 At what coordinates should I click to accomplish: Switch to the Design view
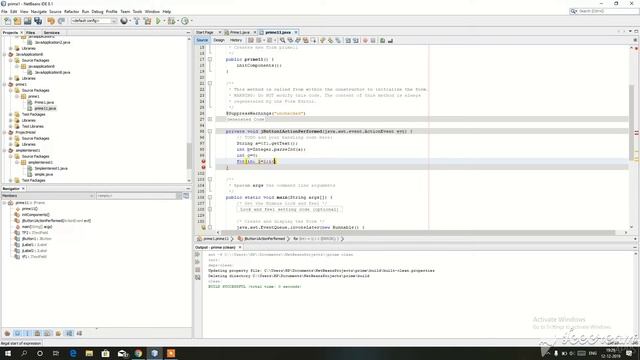[219, 40]
